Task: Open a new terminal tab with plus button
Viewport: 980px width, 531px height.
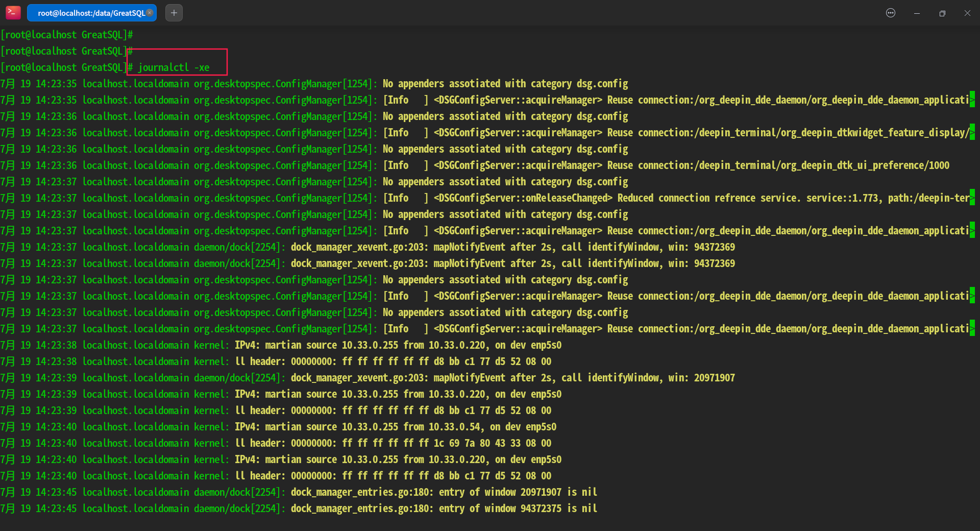Action: [174, 13]
